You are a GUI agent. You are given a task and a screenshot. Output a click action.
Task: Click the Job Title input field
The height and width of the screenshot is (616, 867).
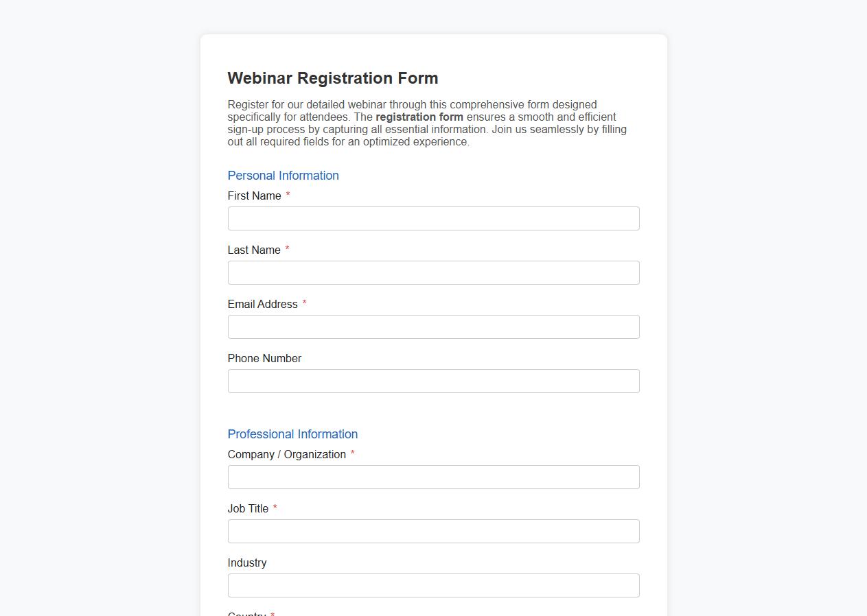click(x=433, y=531)
